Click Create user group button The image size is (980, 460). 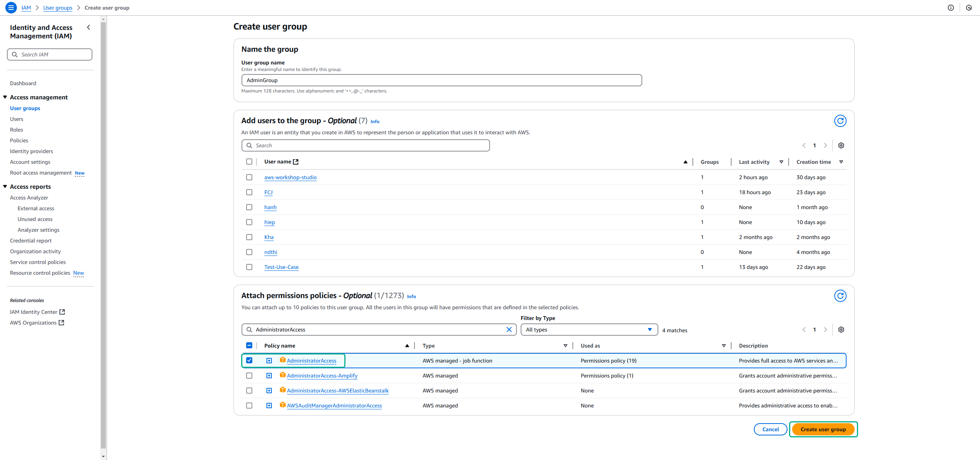pos(823,429)
